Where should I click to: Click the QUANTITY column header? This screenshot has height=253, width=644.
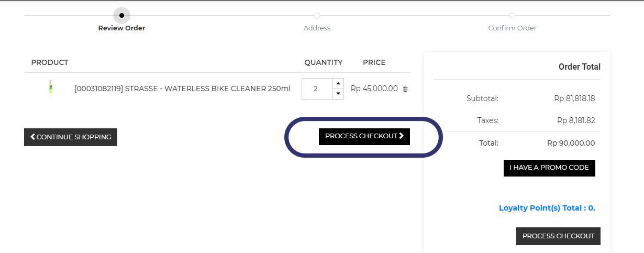tap(323, 62)
